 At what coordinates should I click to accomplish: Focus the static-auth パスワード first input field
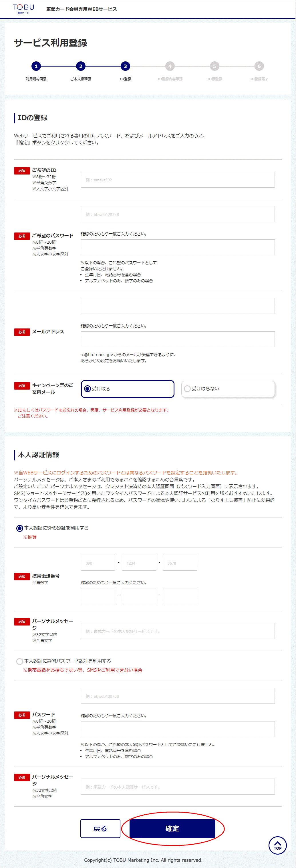[178, 695]
